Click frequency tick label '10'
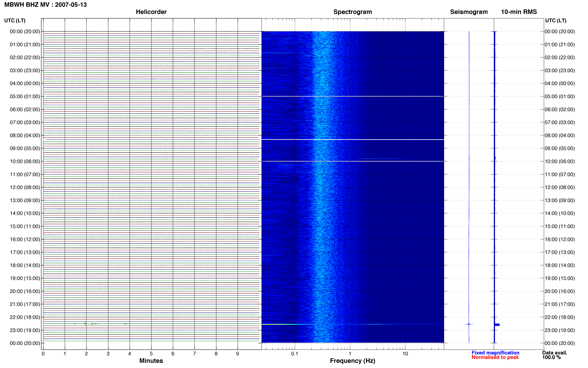Viewport: 588px width, 368px height. 405,354
